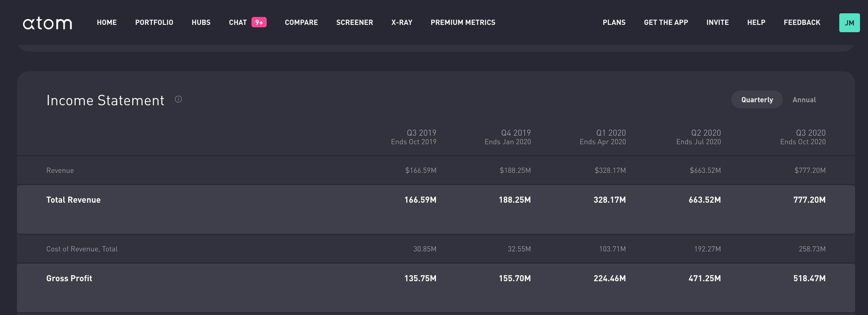Open the Portfolio menu item

point(154,23)
